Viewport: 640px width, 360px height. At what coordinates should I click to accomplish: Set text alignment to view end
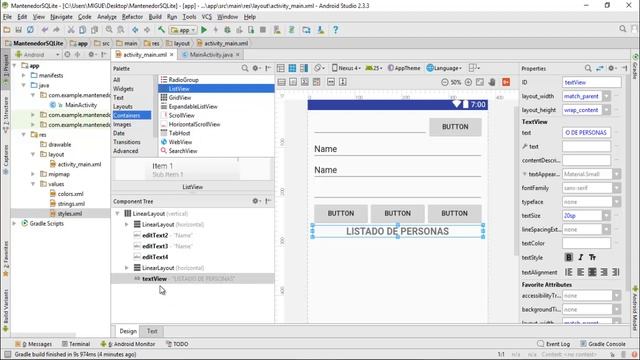pos(616,272)
